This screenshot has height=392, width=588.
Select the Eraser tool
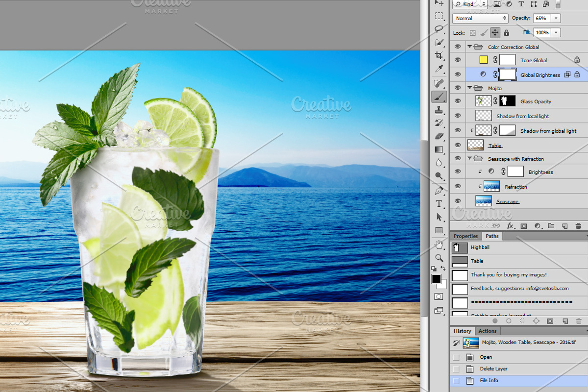[439, 136]
